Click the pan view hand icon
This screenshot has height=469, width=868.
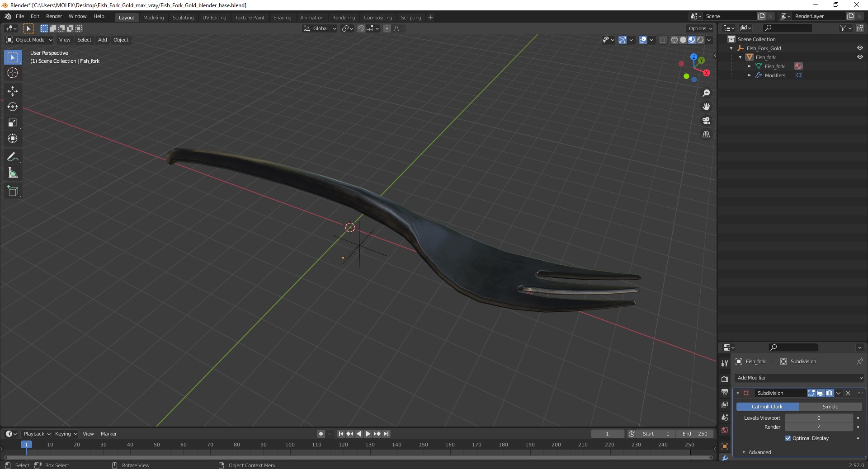(x=706, y=107)
